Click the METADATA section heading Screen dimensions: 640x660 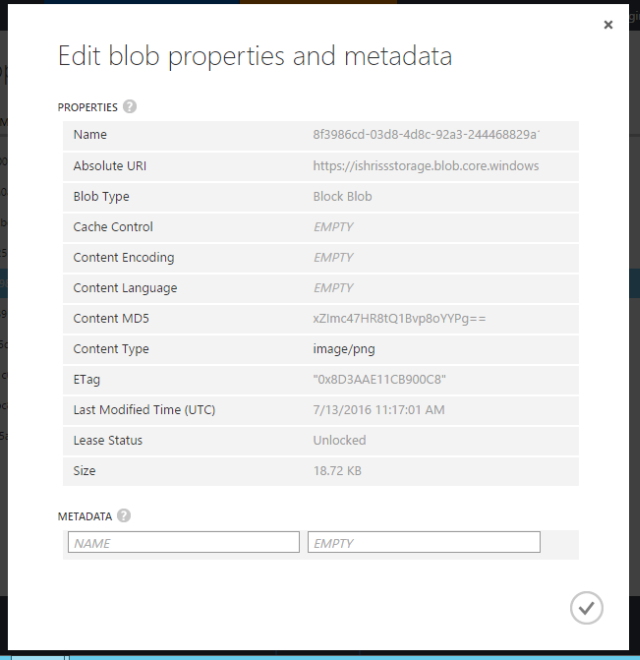pos(84,516)
